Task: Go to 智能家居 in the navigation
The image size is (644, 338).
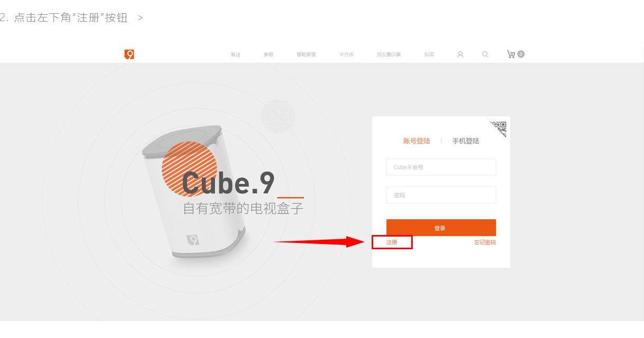Action: tap(306, 54)
